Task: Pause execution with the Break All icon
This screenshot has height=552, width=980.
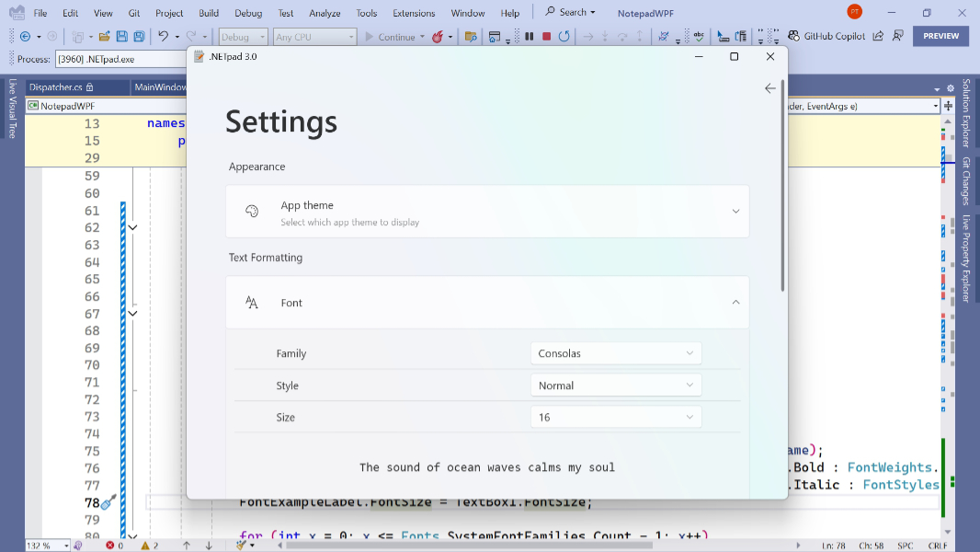Action: click(x=529, y=37)
